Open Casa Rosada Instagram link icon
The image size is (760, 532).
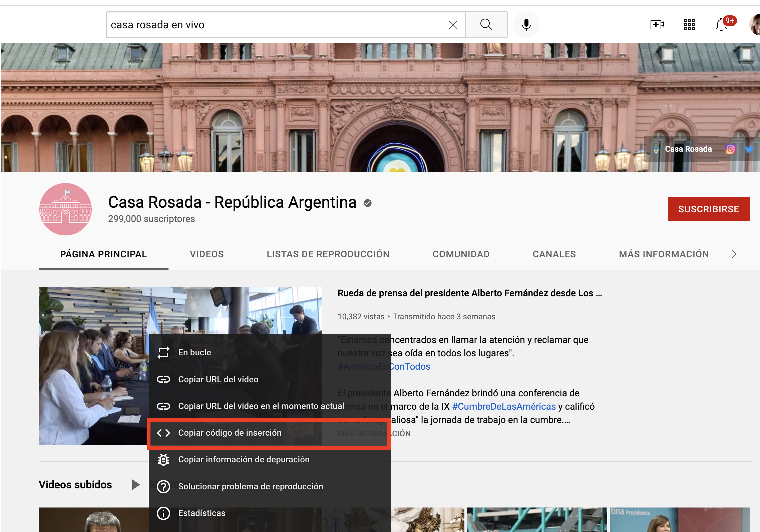[730, 149]
